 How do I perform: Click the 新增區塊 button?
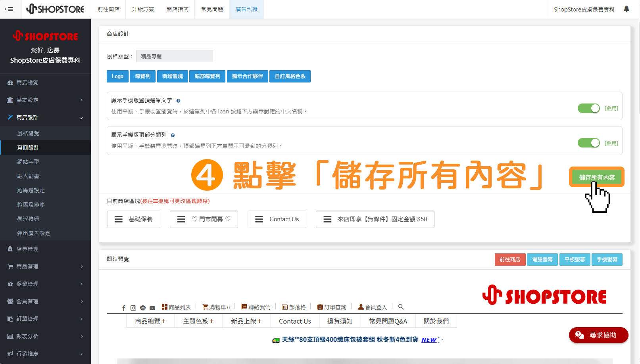pyautogui.click(x=173, y=76)
